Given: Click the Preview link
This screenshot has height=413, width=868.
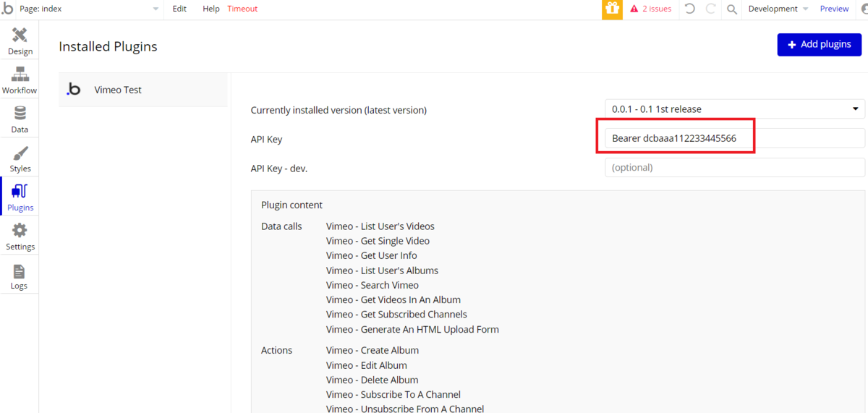Looking at the screenshot, I should pyautogui.click(x=834, y=9).
